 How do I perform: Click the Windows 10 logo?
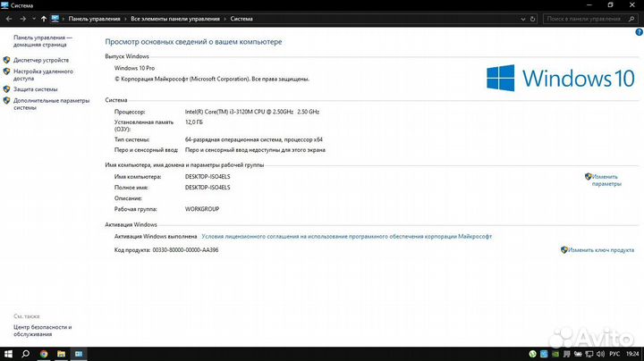(561, 78)
